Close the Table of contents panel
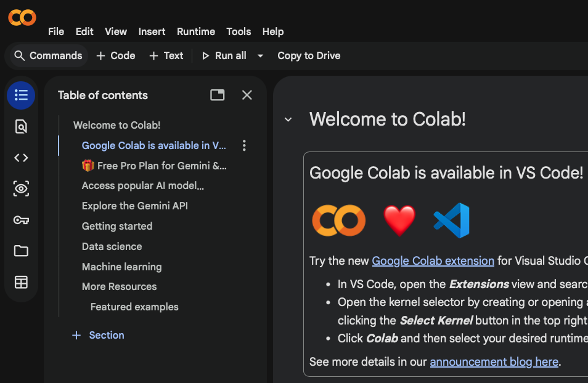Viewport: 588px width, 383px height. pos(247,95)
